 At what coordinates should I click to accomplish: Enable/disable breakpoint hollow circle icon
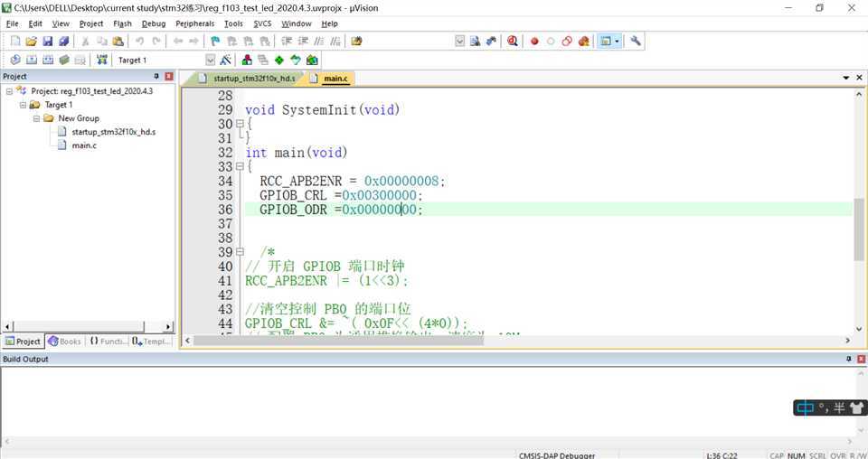click(551, 41)
